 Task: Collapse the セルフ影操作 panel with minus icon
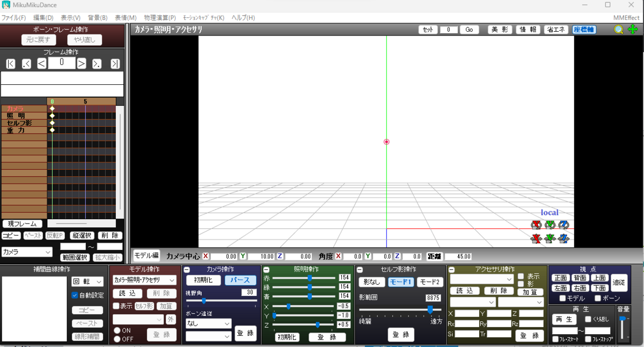[x=360, y=269]
